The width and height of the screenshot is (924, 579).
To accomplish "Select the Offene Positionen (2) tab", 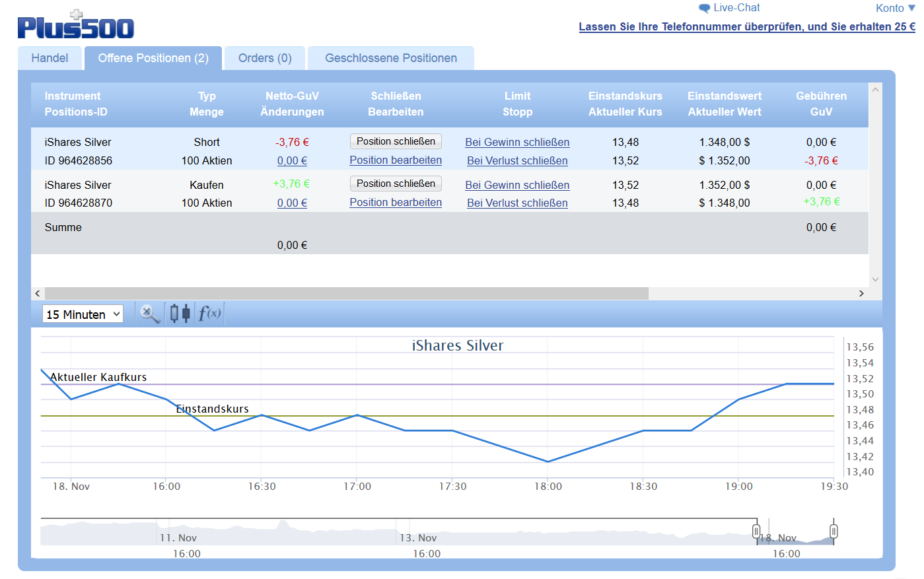I will click(153, 58).
